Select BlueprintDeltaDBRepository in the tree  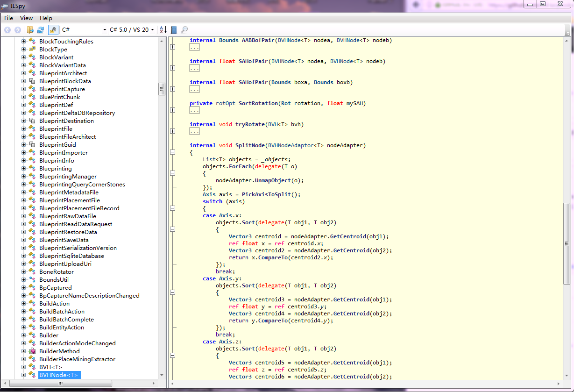pyautogui.click(x=77, y=113)
